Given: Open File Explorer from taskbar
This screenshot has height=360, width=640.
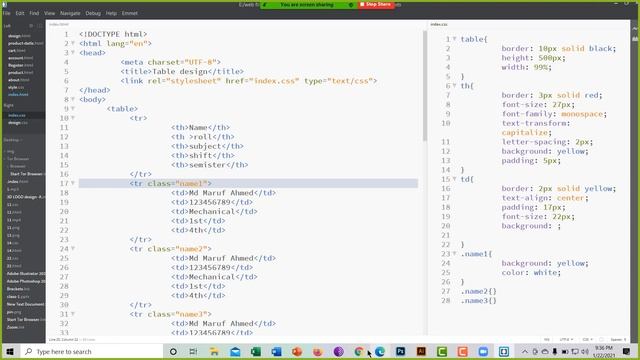Looking at the screenshot, I should tap(214, 351).
